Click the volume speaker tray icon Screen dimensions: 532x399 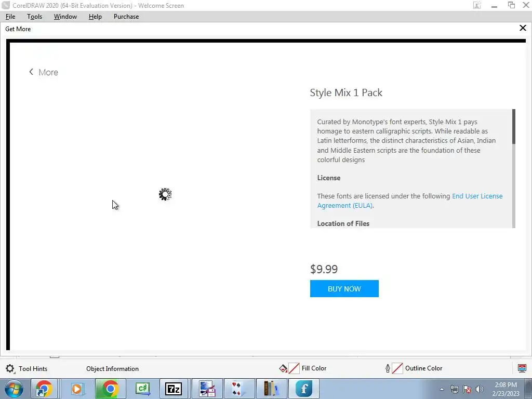(x=479, y=389)
